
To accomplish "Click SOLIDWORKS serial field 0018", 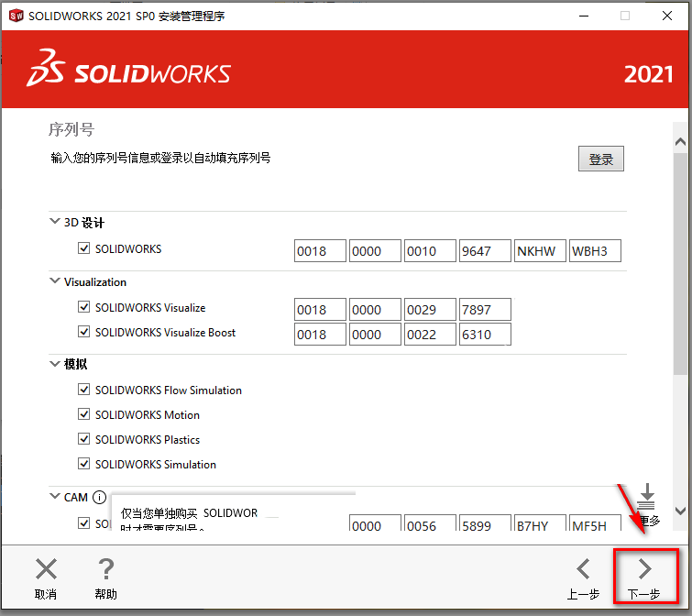I will [x=320, y=250].
